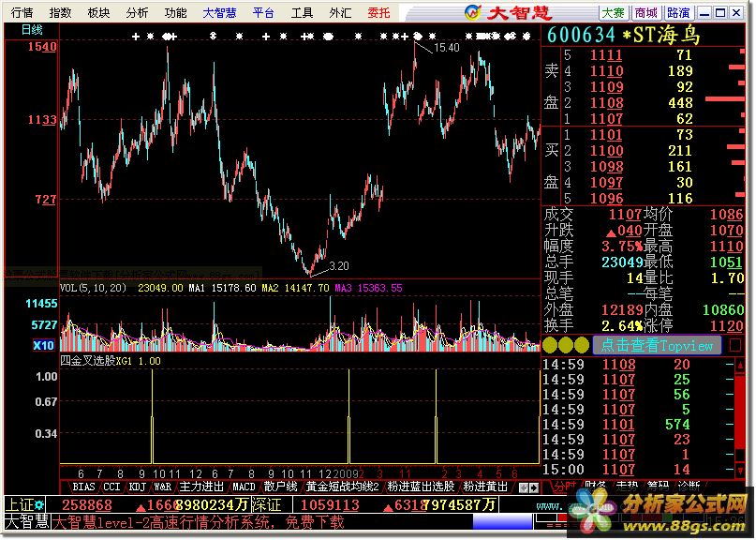Click the 大赛 button
Screen dimensions: 756x540
click(x=614, y=13)
